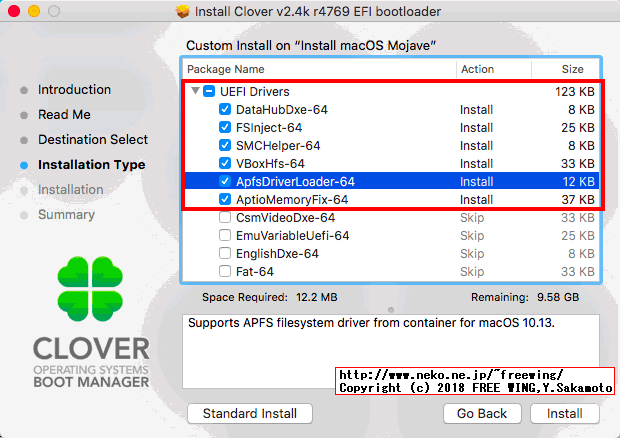Click the package icon in title bar

[183, 11]
